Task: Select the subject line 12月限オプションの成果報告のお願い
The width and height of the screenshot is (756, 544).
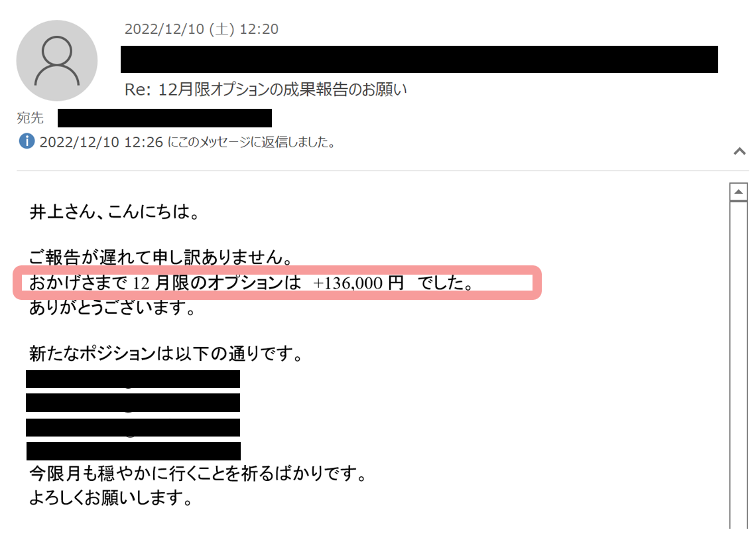Action: point(266,89)
